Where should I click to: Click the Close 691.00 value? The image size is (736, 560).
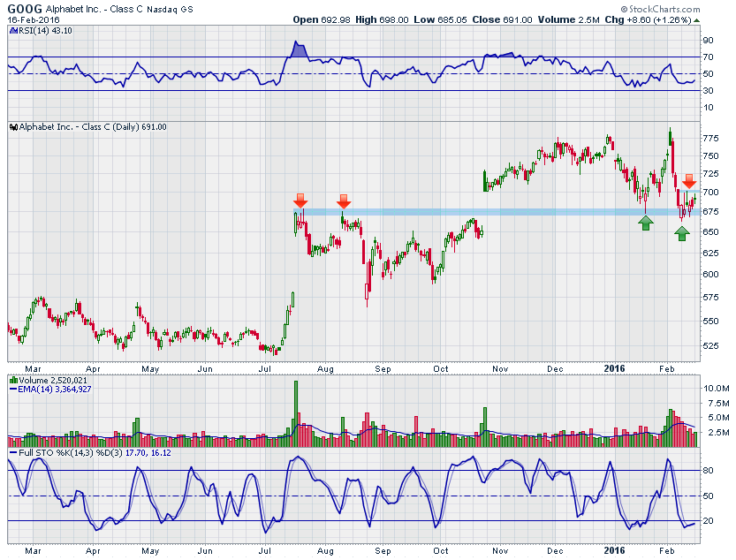502,19
